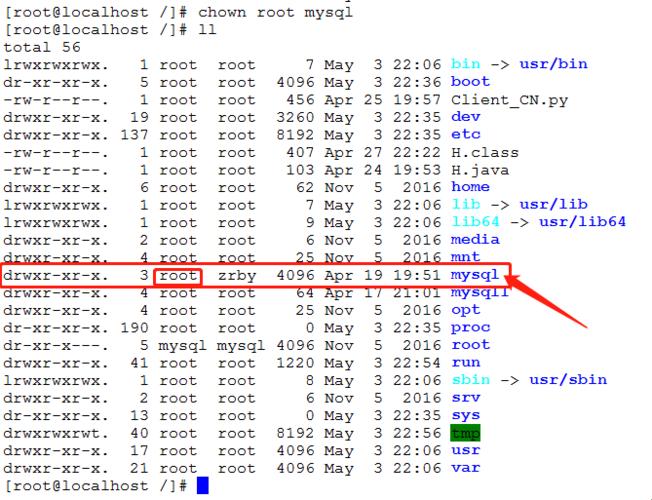Image resolution: width=652 pixels, height=500 pixels.
Task: Select the green-highlighted 'tmp' directory
Action: click(x=465, y=433)
